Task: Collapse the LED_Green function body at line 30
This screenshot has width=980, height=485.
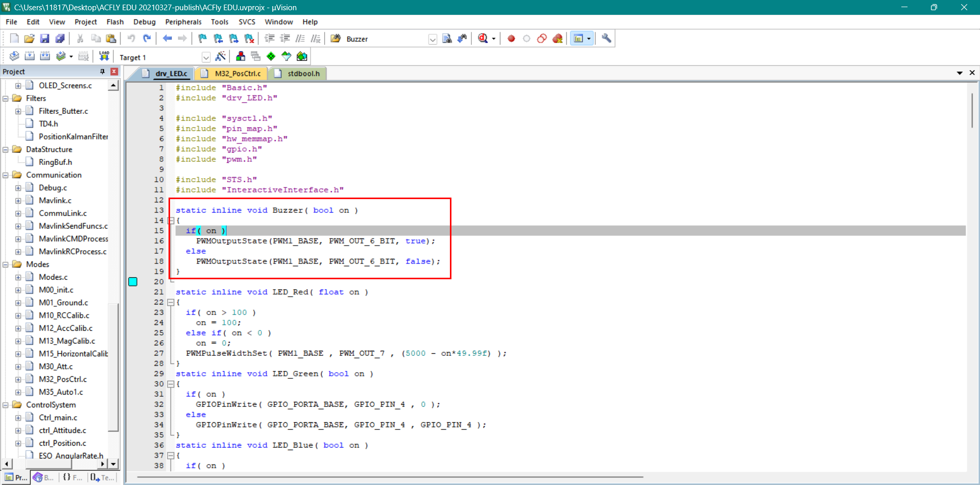Action: click(171, 384)
